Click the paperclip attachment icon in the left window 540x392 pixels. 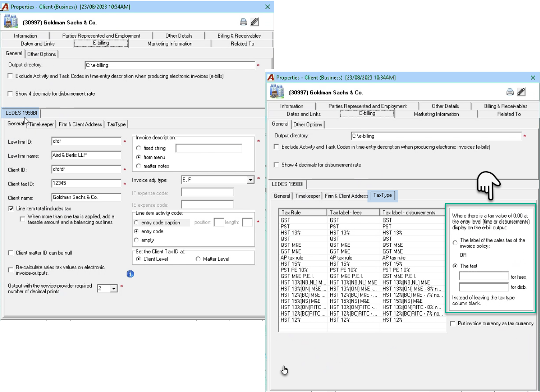(x=255, y=22)
